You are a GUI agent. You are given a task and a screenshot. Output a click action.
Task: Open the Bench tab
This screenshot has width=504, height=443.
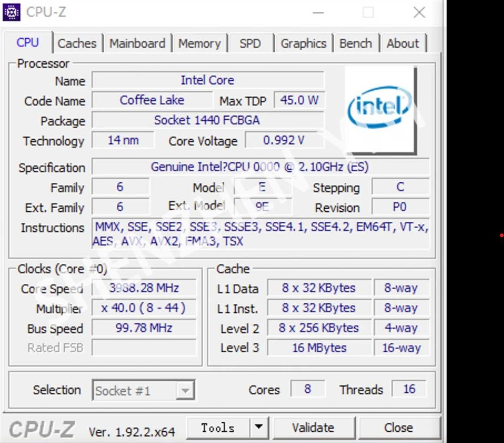356,43
